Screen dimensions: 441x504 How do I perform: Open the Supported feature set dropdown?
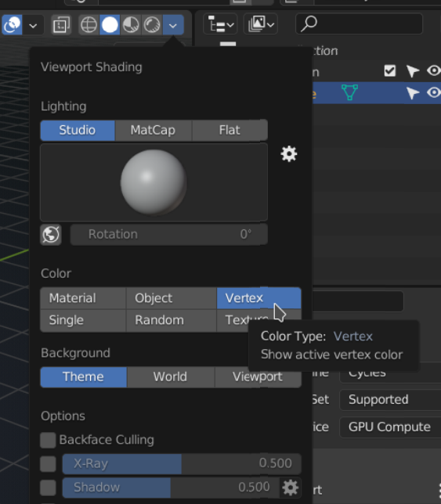[x=390, y=400]
